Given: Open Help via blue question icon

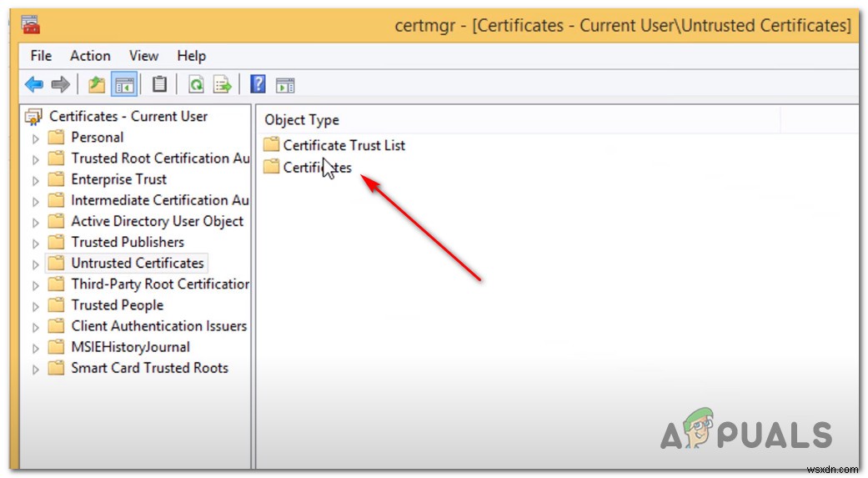Looking at the screenshot, I should [258, 84].
